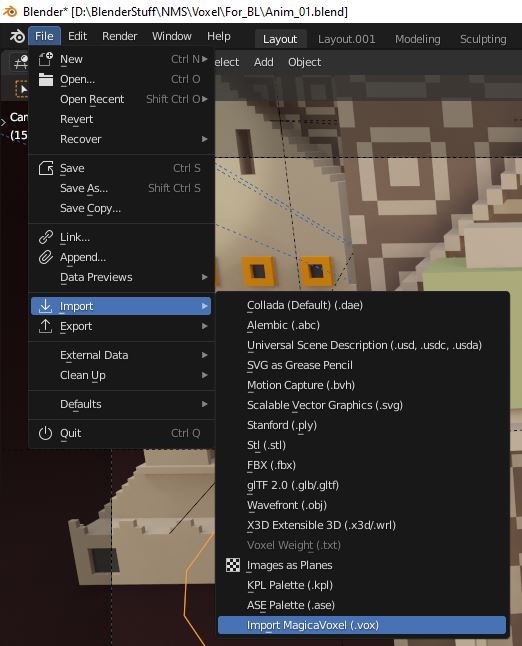Expand the New submenu arrow
This screenshot has width=522, height=646.
(x=205, y=59)
